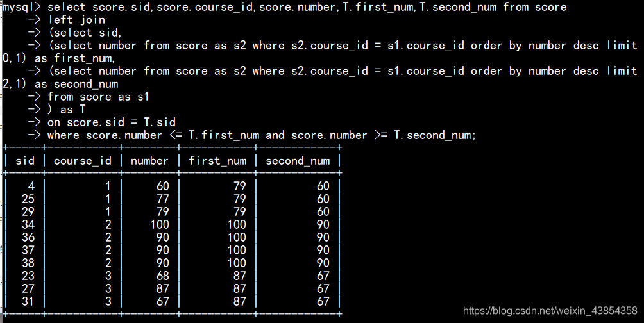Click the 'left join' query line
Viewport: 644px width, 323px height.
pos(77,20)
